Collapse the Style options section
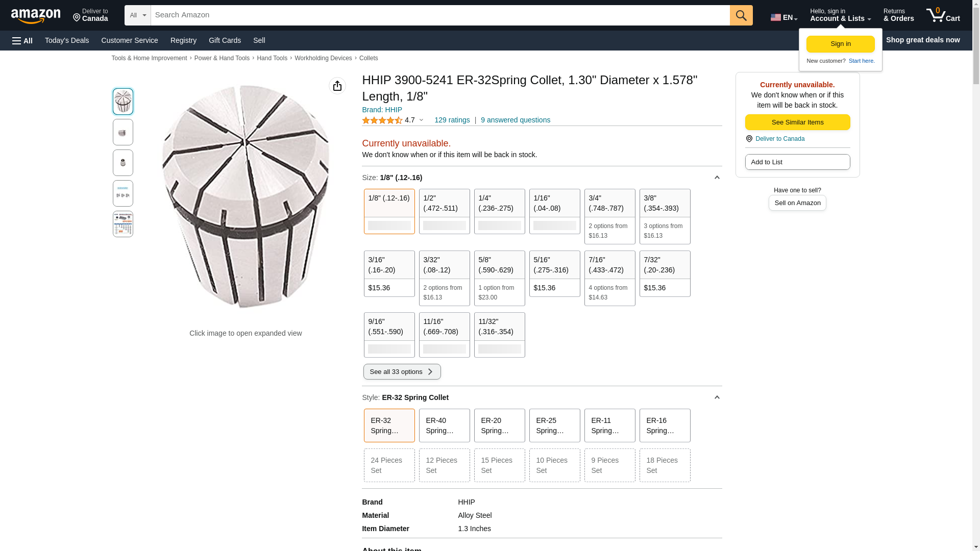 (717, 397)
